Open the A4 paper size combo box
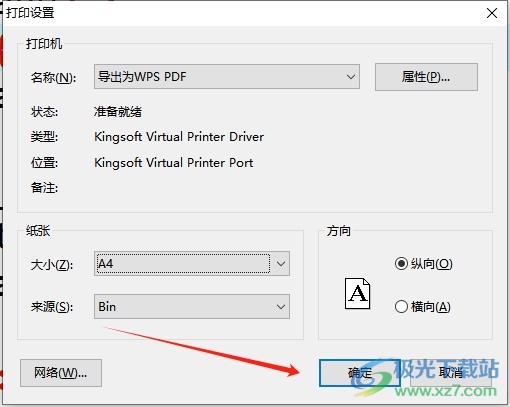Image resolution: width=510 pixels, height=407 pixels. 192,264
